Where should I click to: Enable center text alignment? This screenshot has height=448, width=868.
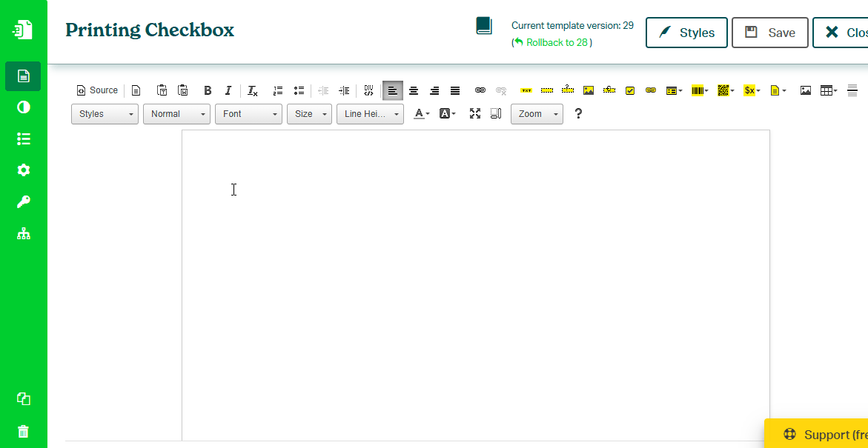414,90
